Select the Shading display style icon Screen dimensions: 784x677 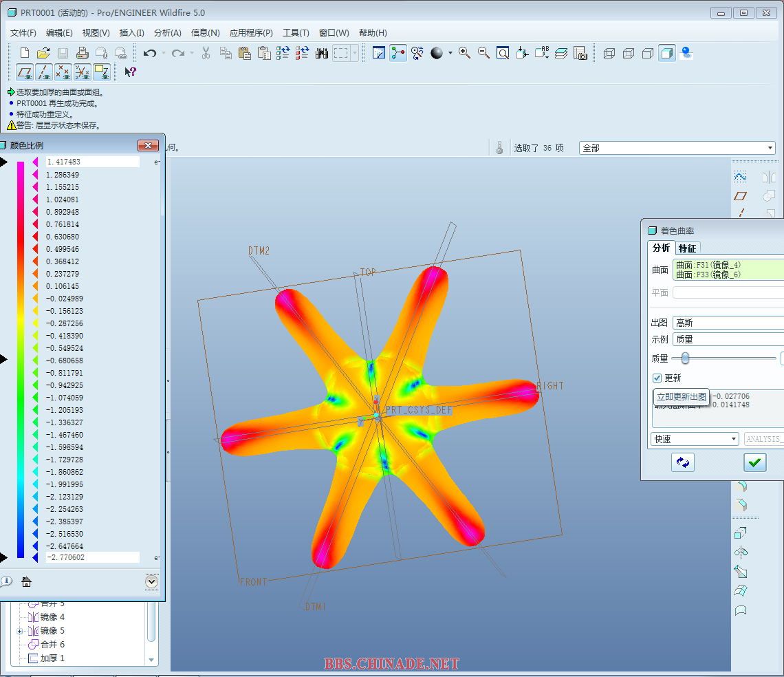click(x=666, y=53)
